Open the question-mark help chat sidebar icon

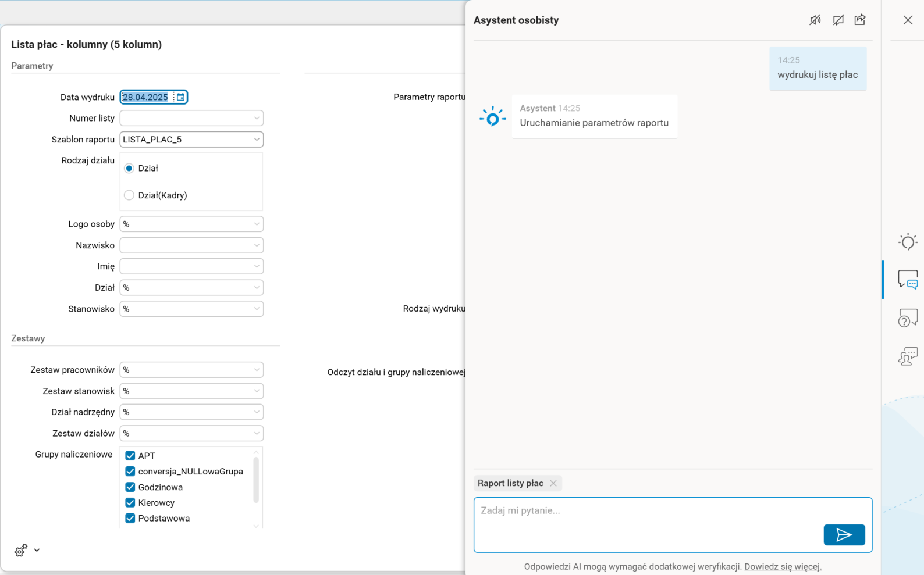coord(908,318)
